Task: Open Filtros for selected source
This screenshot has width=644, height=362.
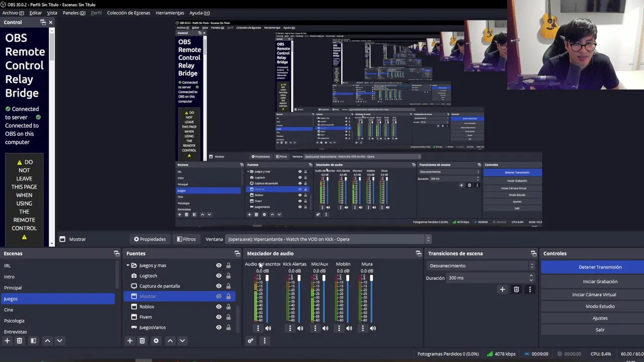Action: pos(186,239)
